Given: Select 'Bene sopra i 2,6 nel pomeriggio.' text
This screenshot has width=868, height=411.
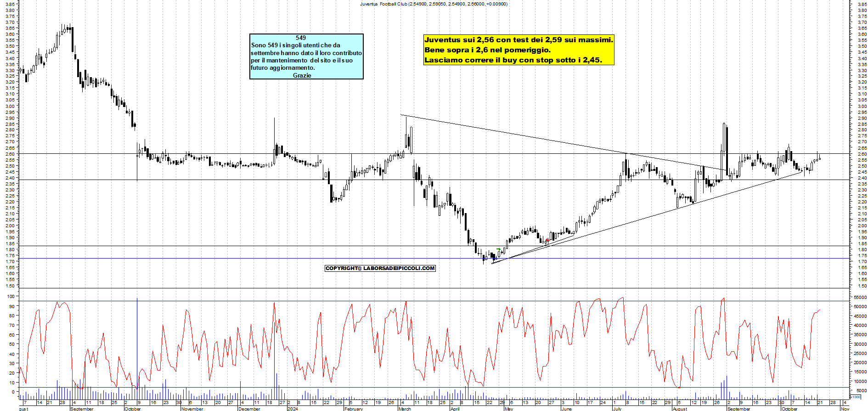Looking at the screenshot, I should [x=487, y=50].
